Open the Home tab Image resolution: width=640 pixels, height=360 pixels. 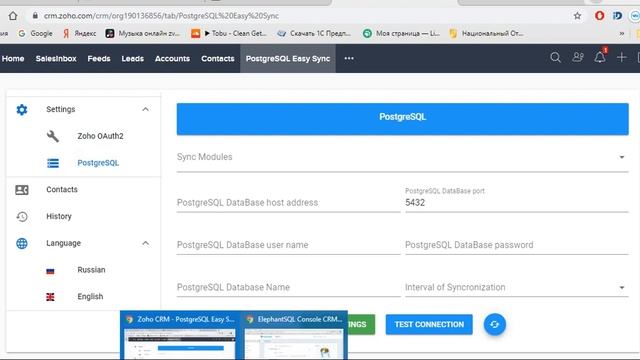point(13,58)
